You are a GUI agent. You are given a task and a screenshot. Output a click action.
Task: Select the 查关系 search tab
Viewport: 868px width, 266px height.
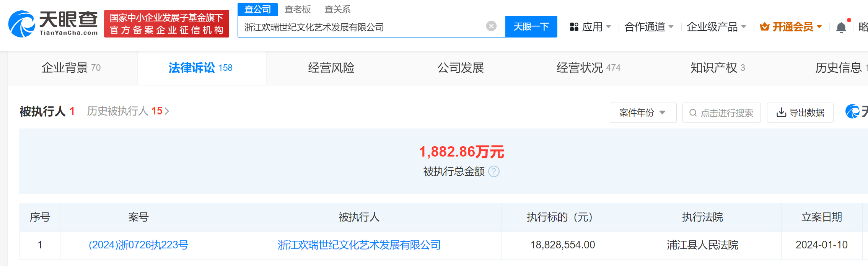[337, 9]
